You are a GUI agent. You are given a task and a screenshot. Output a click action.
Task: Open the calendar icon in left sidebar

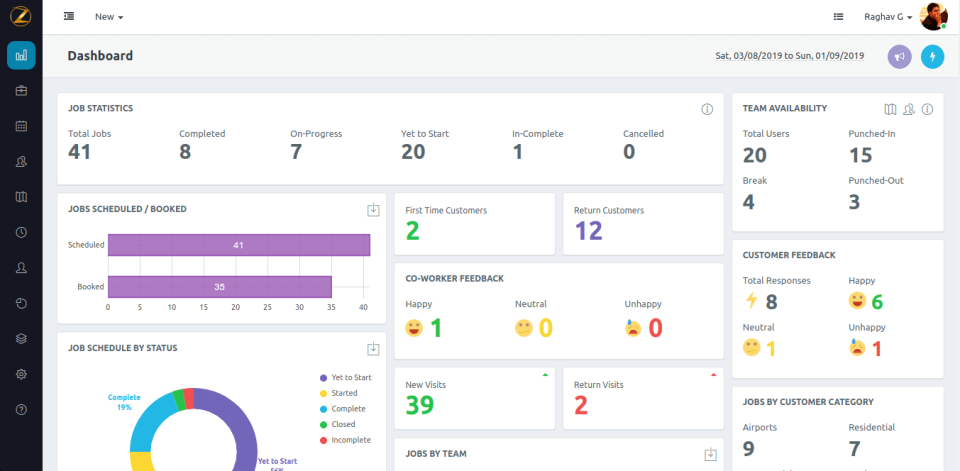pos(21,126)
